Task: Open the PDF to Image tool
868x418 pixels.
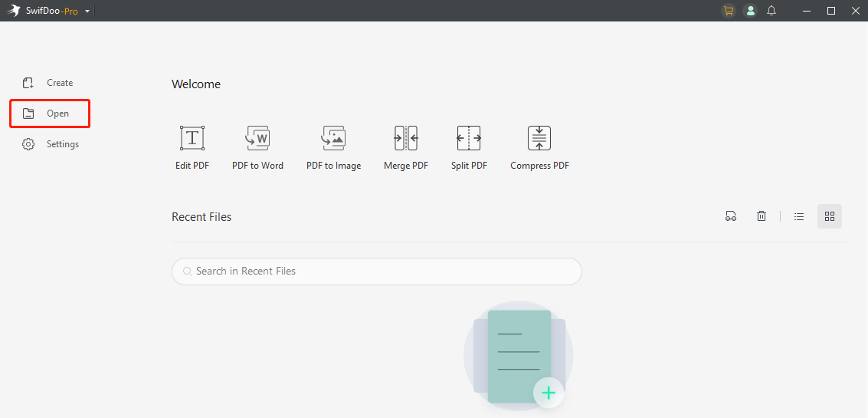Action: [333, 148]
